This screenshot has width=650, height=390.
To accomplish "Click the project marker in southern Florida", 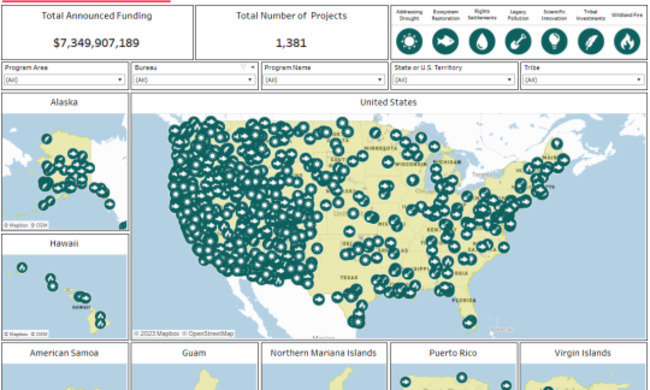I will click(x=469, y=322).
